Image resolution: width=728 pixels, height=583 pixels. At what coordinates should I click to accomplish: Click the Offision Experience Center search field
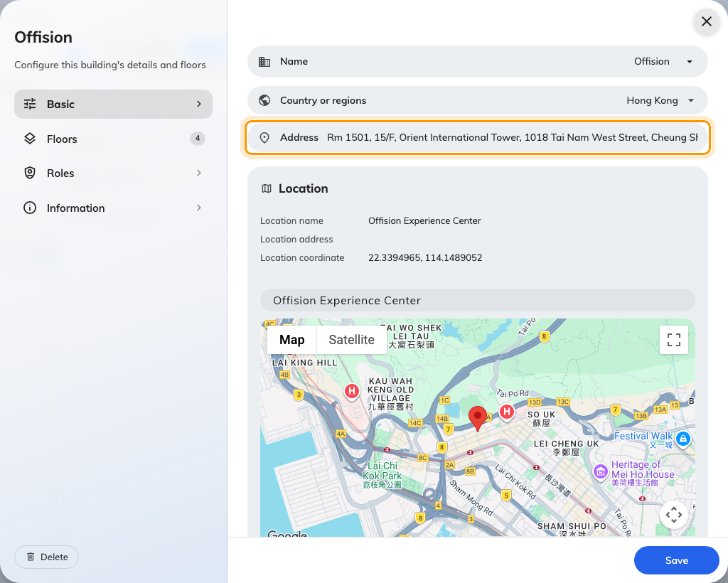pyautogui.click(x=477, y=300)
